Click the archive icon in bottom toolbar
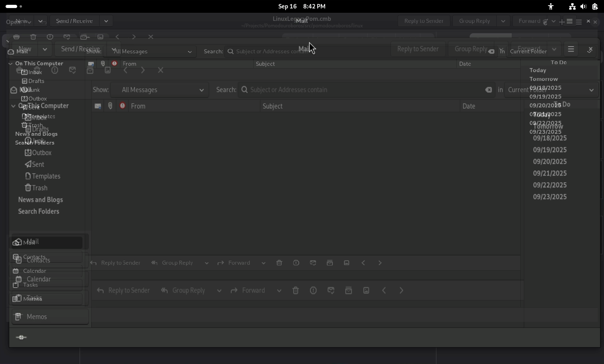 tap(348, 290)
